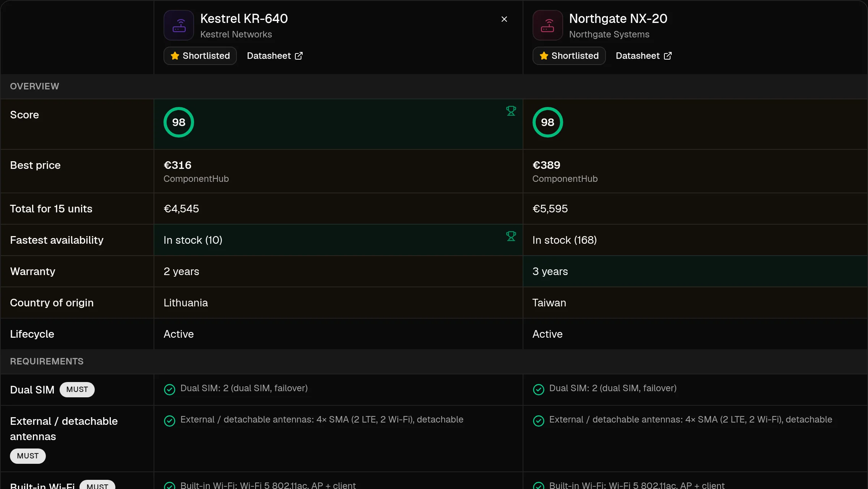Viewport: 868px width, 489px height.
Task: Click the trophy icon in the Score row
Action: [511, 111]
